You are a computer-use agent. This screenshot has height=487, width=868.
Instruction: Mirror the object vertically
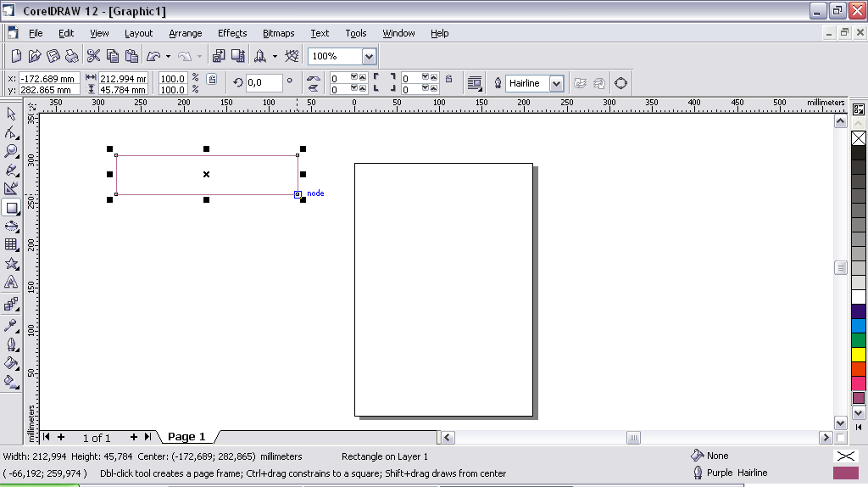click(x=314, y=88)
